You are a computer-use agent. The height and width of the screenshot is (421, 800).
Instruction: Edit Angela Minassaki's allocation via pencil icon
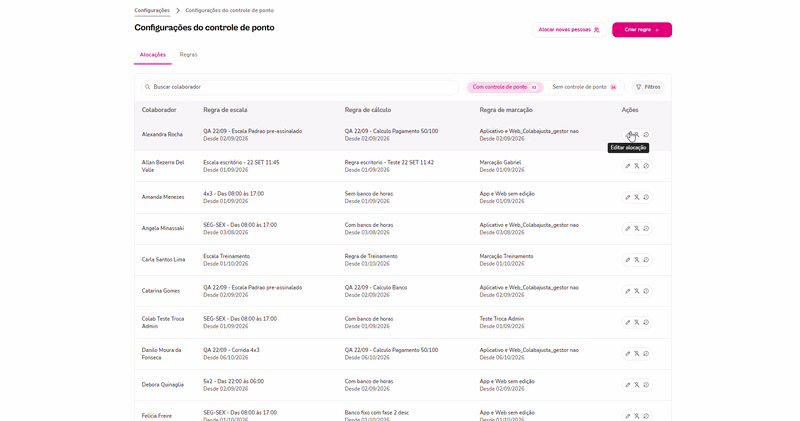coord(628,229)
